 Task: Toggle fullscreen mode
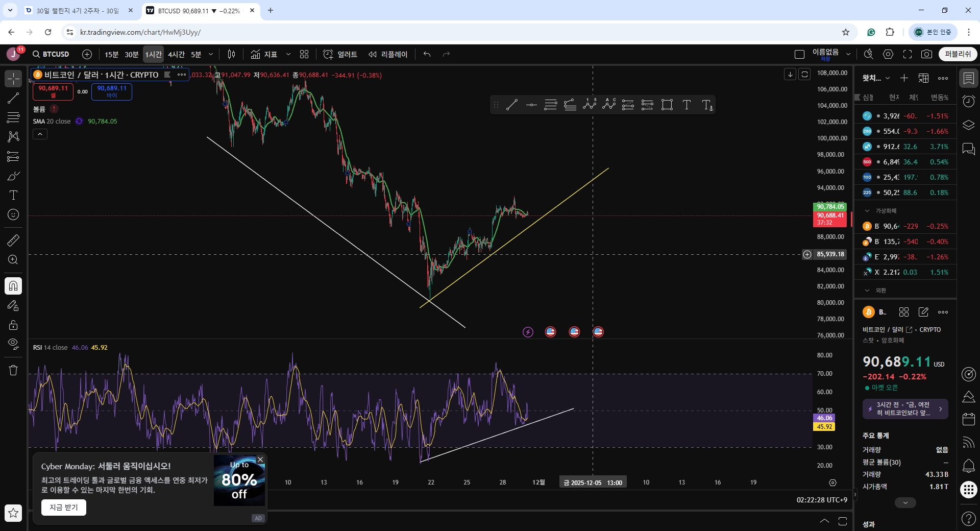[x=908, y=54]
